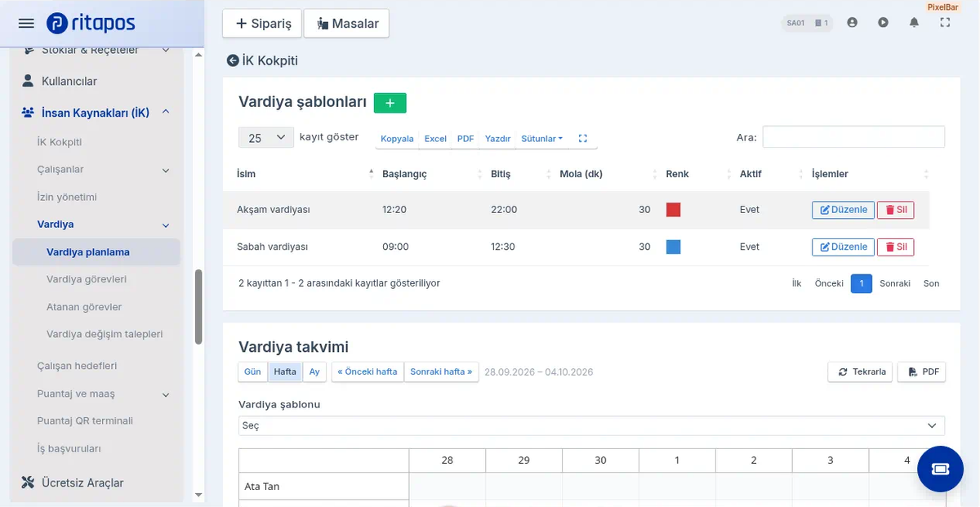Image resolution: width=980 pixels, height=507 pixels.
Task: Switch calendar to Hafta view
Action: (x=285, y=371)
